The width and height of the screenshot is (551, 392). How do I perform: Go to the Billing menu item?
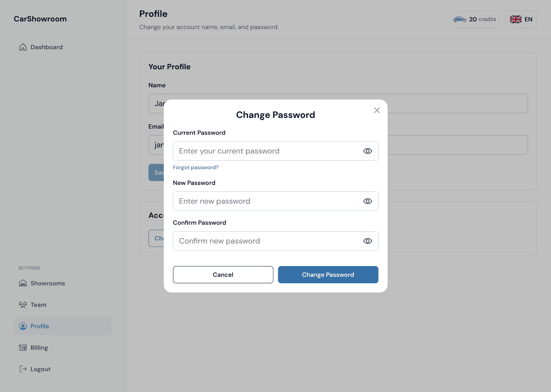(x=39, y=348)
